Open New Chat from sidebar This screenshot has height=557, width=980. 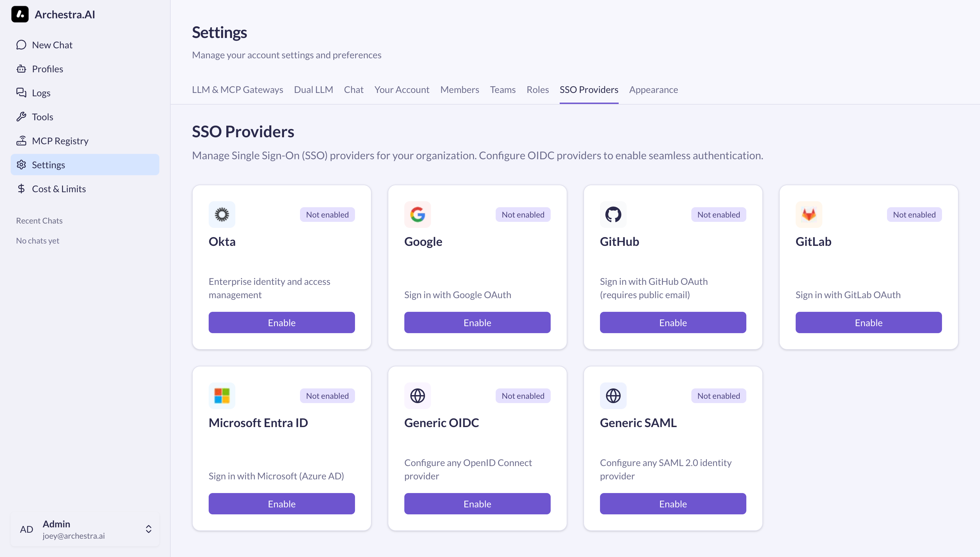point(52,45)
